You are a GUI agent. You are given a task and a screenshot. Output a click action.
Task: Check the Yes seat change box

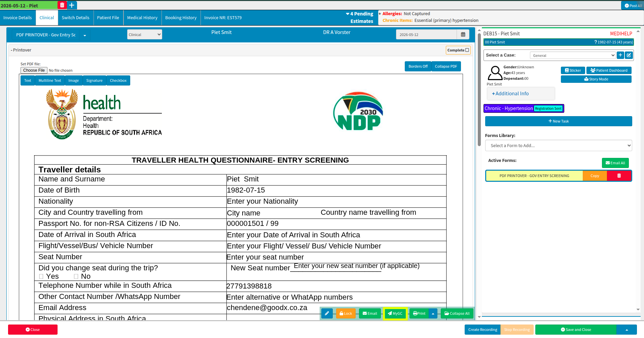(x=41, y=276)
